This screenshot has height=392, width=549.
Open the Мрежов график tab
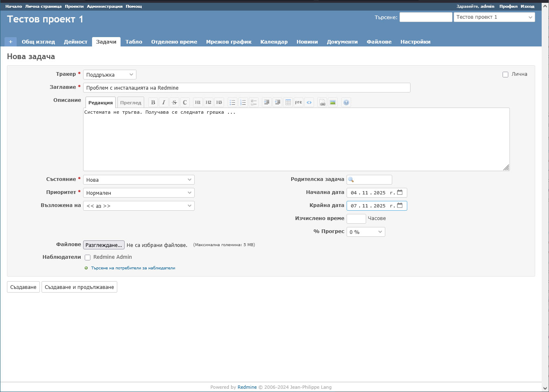229,42
